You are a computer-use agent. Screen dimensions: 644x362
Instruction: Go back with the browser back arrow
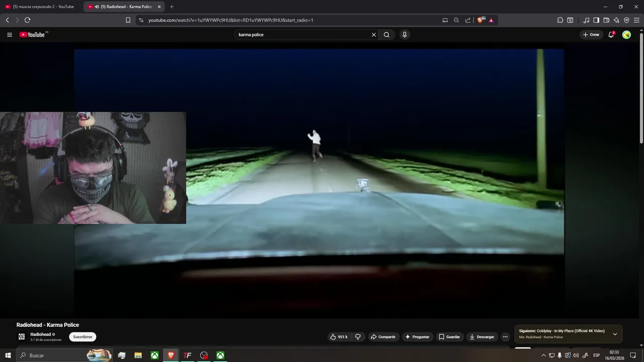(x=7, y=20)
